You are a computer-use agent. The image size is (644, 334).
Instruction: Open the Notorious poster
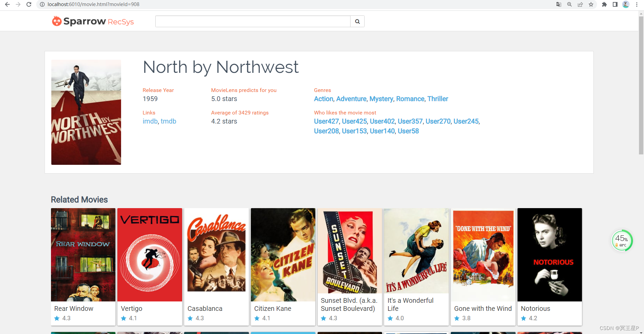tap(550, 255)
